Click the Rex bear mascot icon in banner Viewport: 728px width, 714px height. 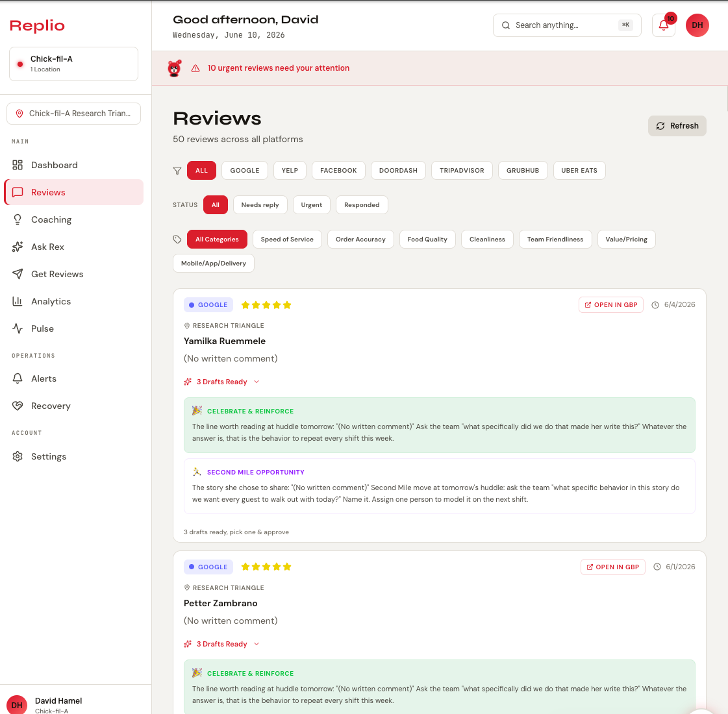tap(175, 68)
